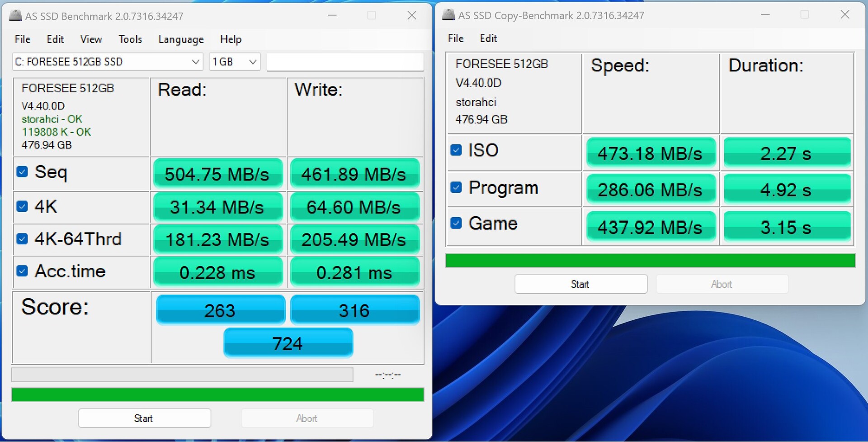The image size is (868, 442).
Task: Uncheck the ISO copy test checkbox
Action: (456, 150)
